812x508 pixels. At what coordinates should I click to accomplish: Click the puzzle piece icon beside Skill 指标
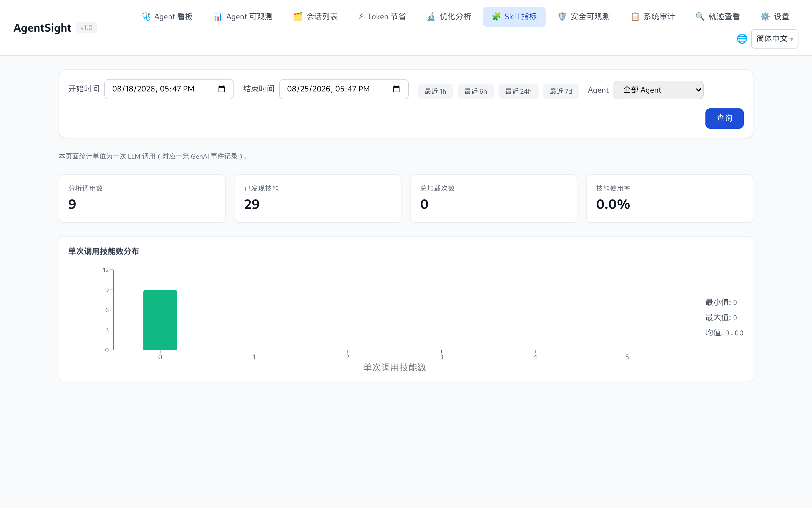click(496, 16)
